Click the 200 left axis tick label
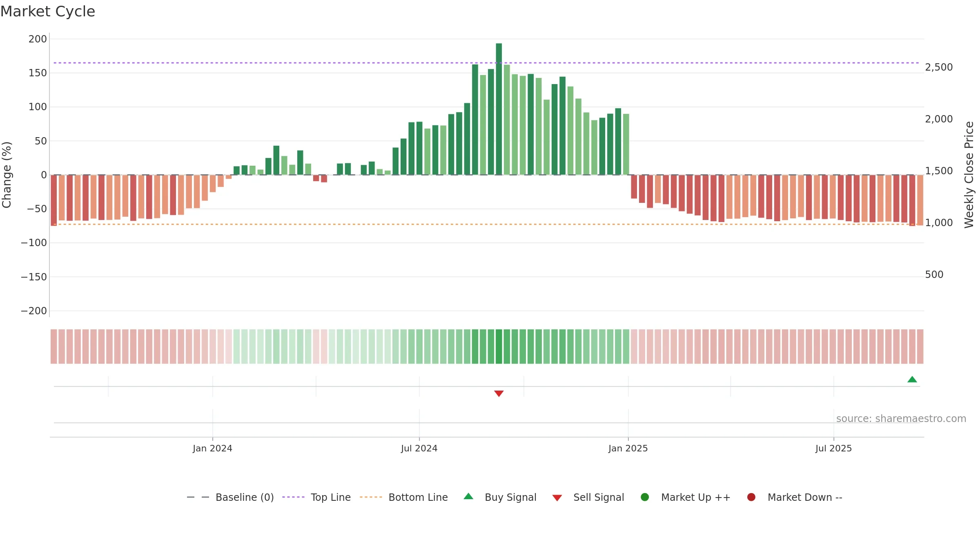 pyautogui.click(x=38, y=39)
